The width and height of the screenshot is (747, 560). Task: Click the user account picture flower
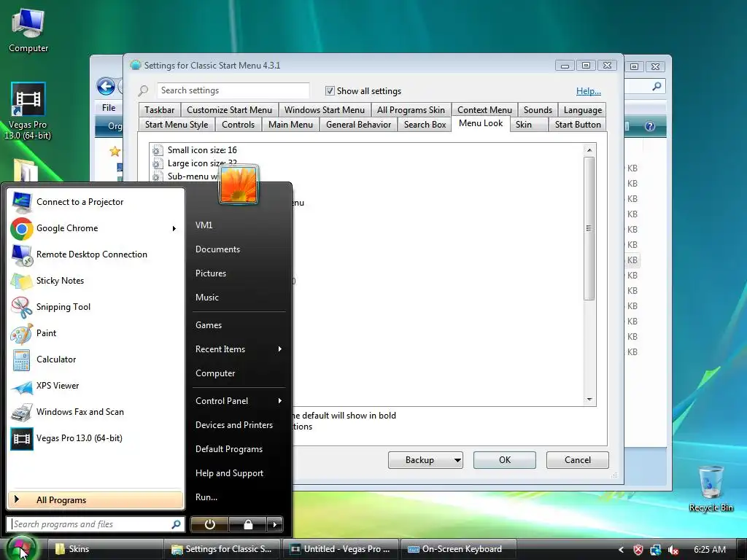239,184
